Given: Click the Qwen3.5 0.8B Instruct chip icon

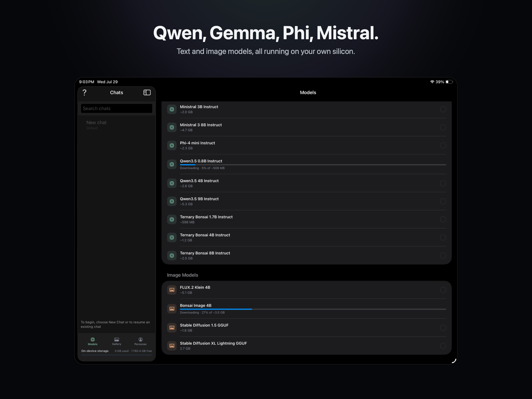Looking at the screenshot, I should coord(172,165).
